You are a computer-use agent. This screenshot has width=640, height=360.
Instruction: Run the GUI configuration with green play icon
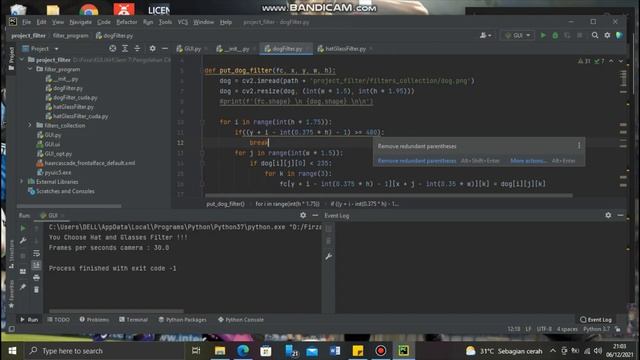[543, 36]
